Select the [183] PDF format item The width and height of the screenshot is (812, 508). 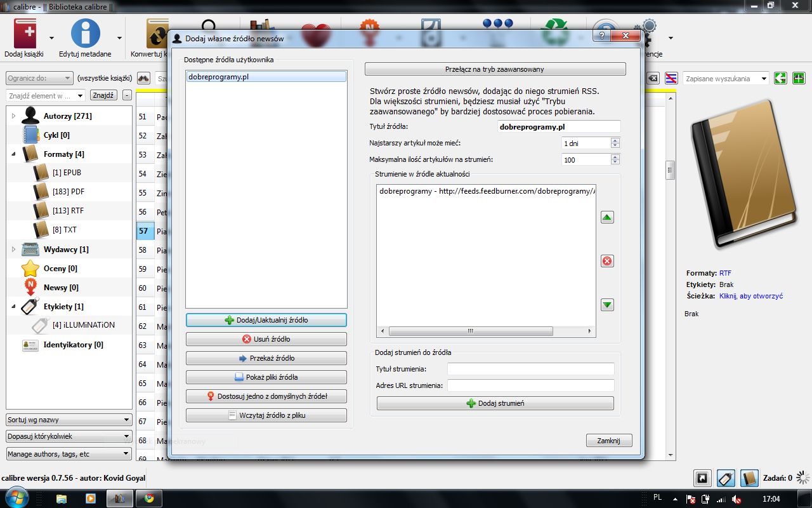click(x=69, y=192)
